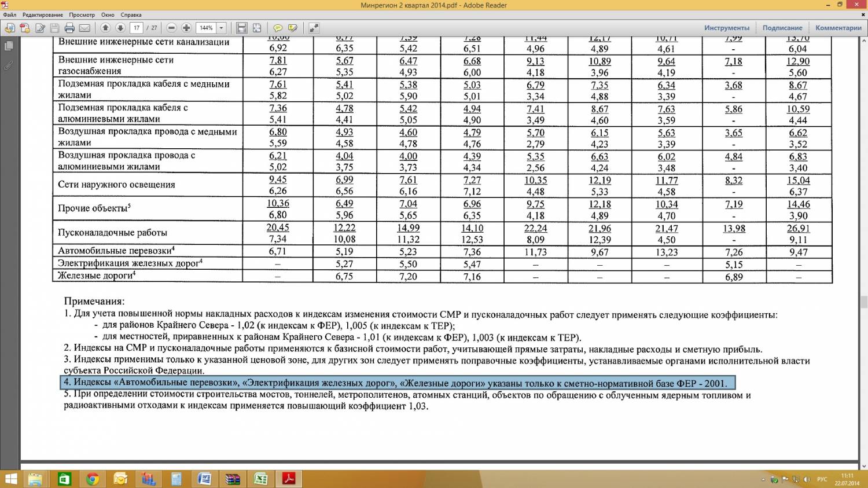Click the Create PDF online icon
868x488 pixels.
click(24, 28)
